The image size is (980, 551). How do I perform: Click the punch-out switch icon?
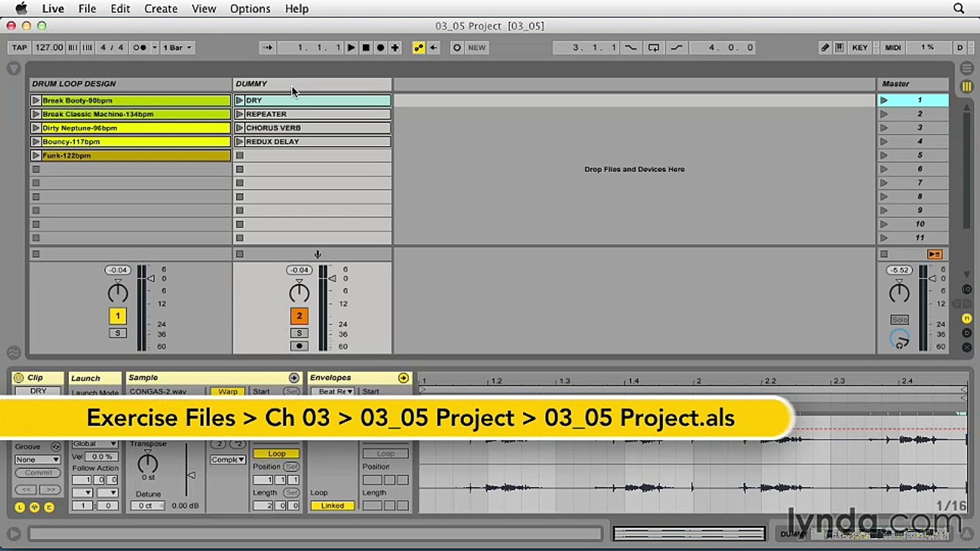pyautogui.click(x=677, y=47)
